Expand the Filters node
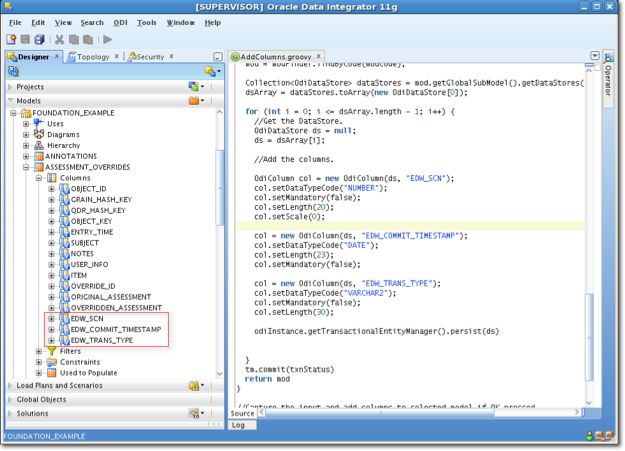The image size is (625, 451). (39, 351)
